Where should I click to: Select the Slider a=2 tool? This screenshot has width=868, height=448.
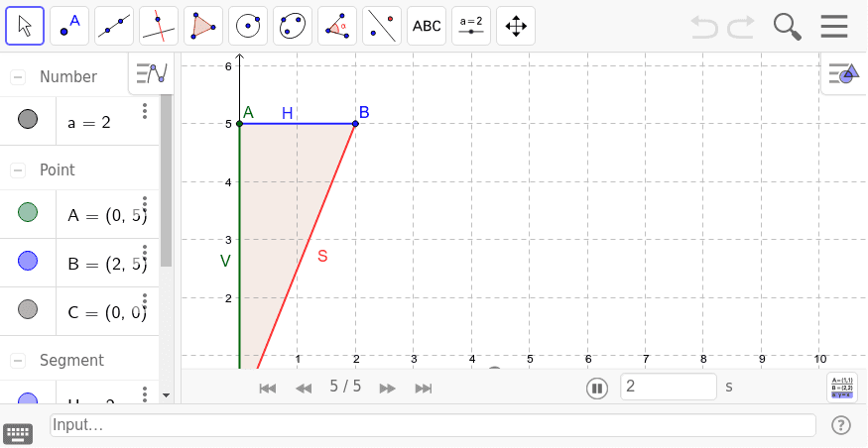[x=471, y=26]
